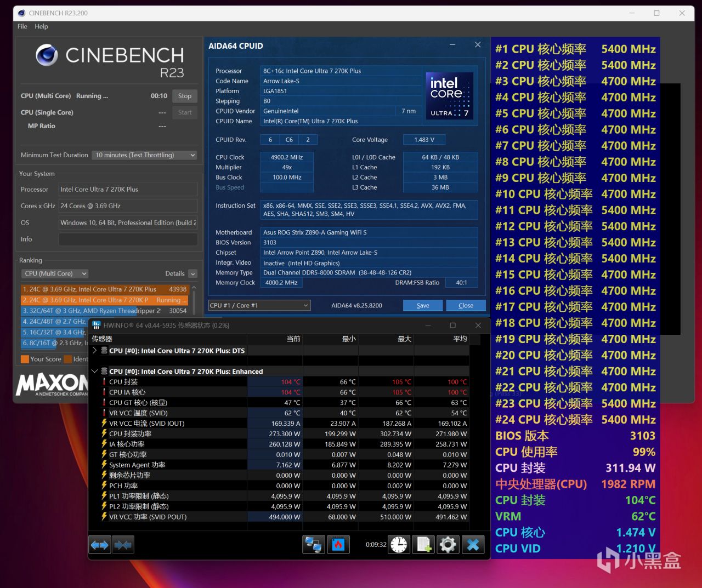
Task: Stop the CPU Multi Core test
Action: click(185, 96)
